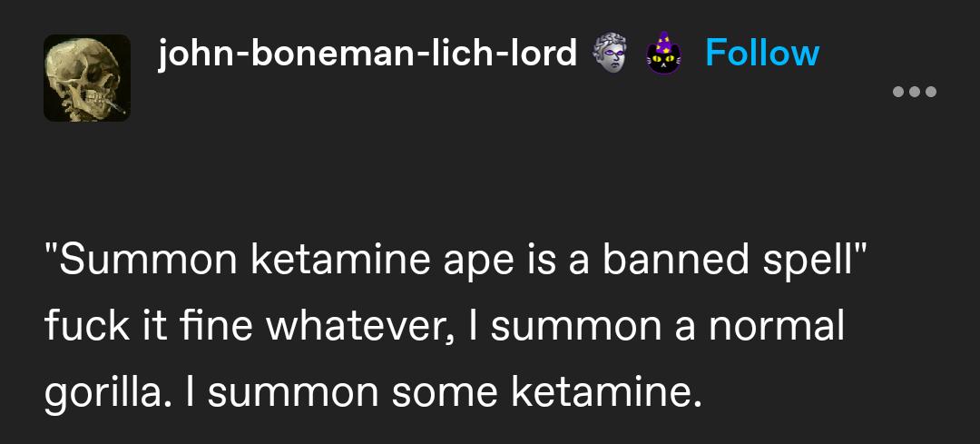
Task: Open john-boneman-lich-lord's blog
Action: point(367,54)
